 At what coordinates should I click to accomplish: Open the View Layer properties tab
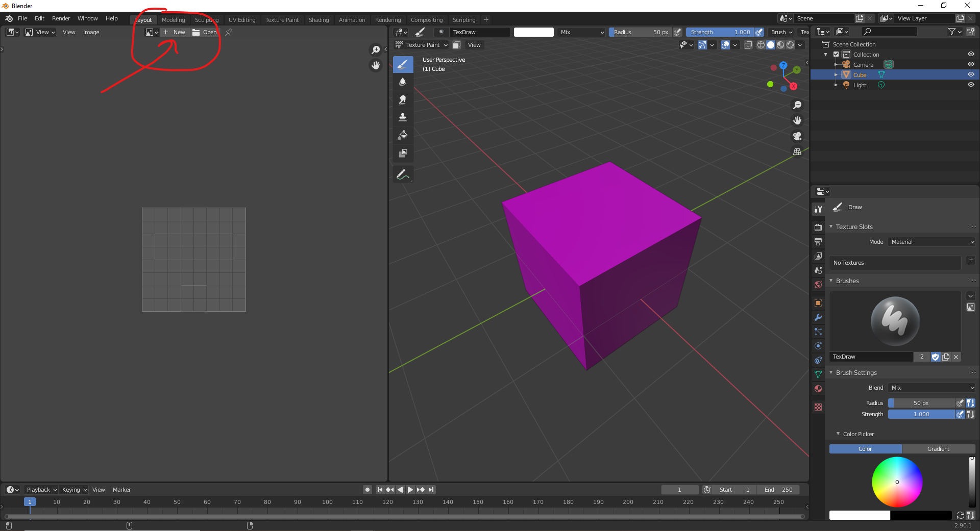[818, 256]
